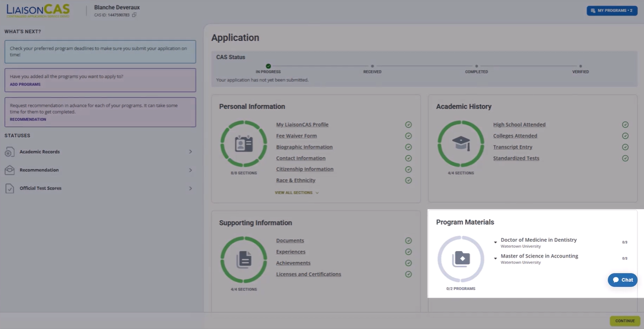This screenshot has width=644, height=329.
Task: Click the checkmark beside Fee Waiver Form
Action: tap(408, 136)
